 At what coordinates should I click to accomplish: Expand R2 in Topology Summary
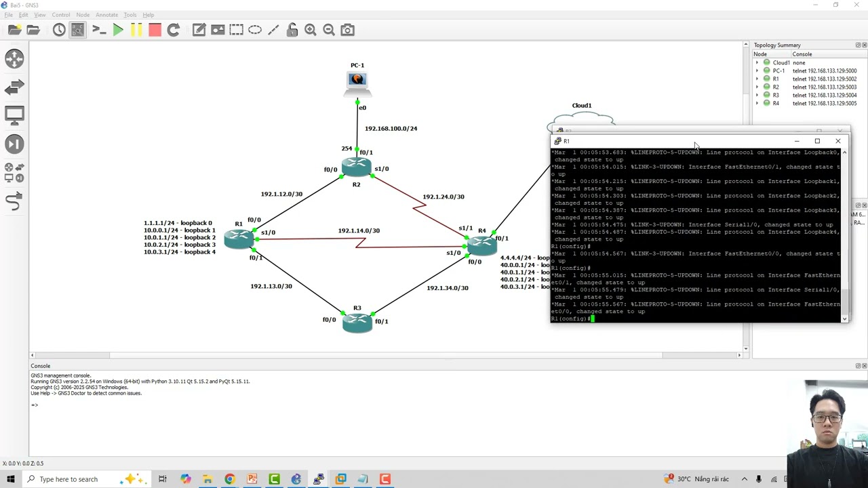757,87
